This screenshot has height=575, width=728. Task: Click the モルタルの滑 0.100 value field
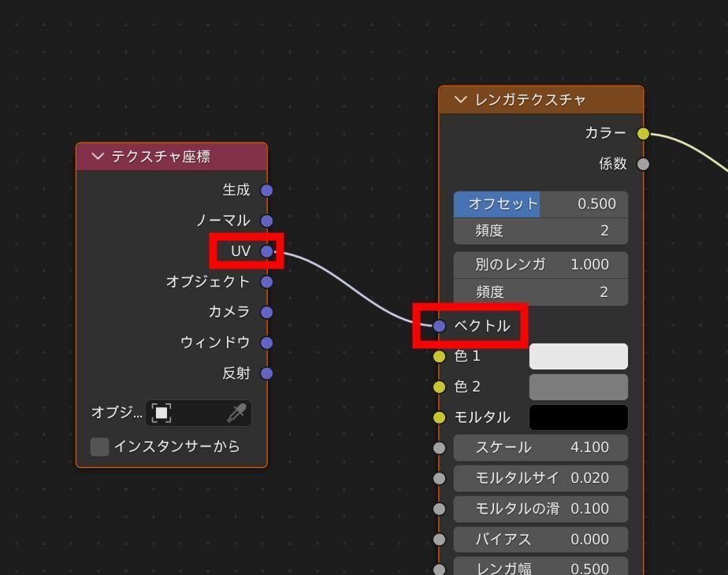coord(541,509)
